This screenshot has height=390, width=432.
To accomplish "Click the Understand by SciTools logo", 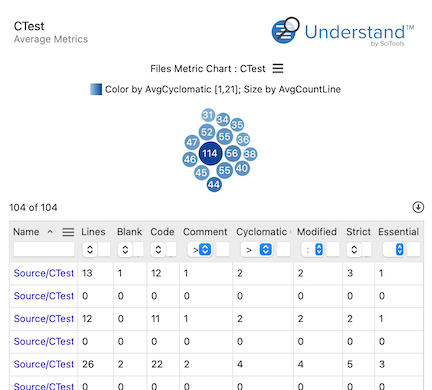I will [343, 31].
